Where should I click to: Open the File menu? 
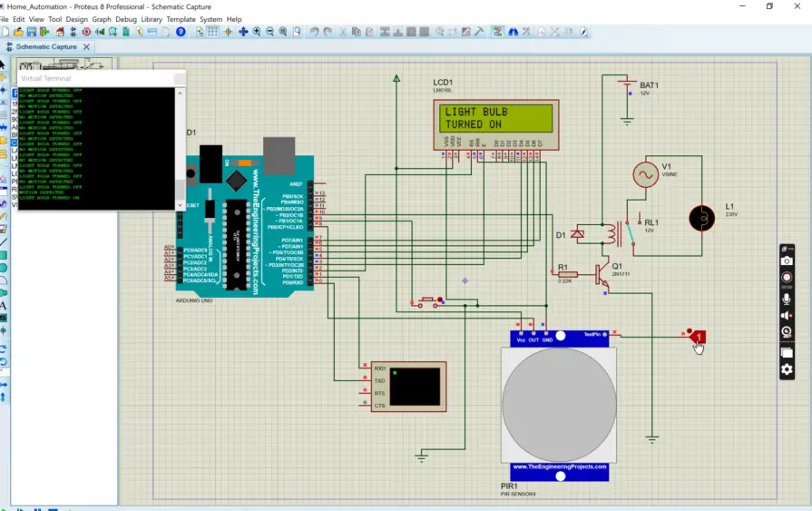click(x=5, y=19)
